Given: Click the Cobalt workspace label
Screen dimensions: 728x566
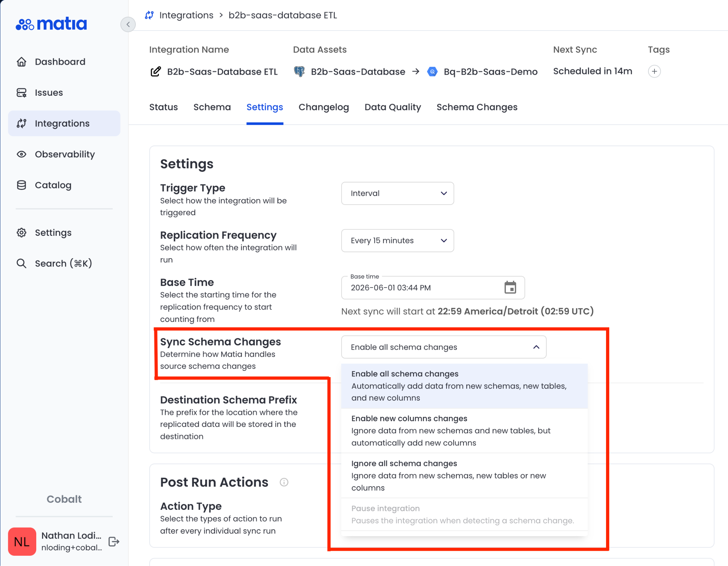Looking at the screenshot, I should (64, 499).
